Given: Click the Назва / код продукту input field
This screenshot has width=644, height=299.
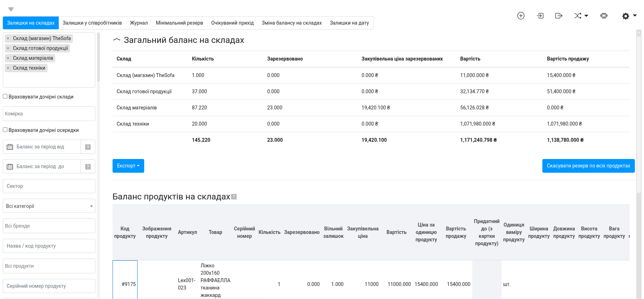Looking at the screenshot, I should pyautogui.click(x=49, y=246).
